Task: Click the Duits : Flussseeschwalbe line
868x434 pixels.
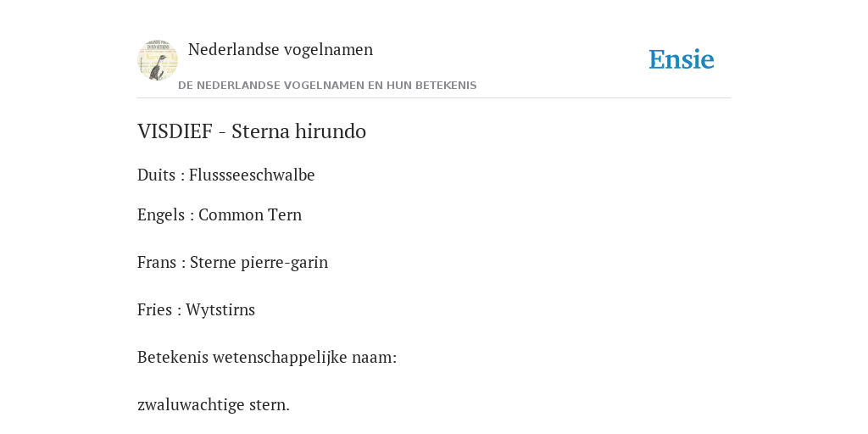Action: click(225, 175)
